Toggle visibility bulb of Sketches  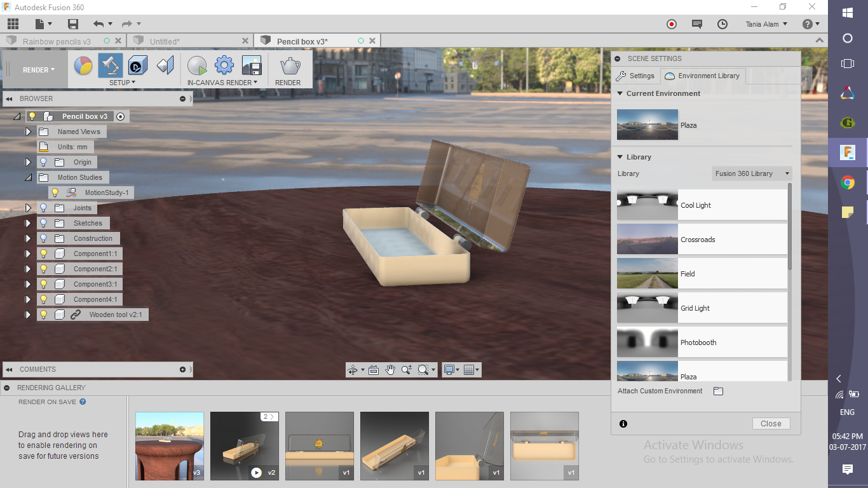coord(44,223)
